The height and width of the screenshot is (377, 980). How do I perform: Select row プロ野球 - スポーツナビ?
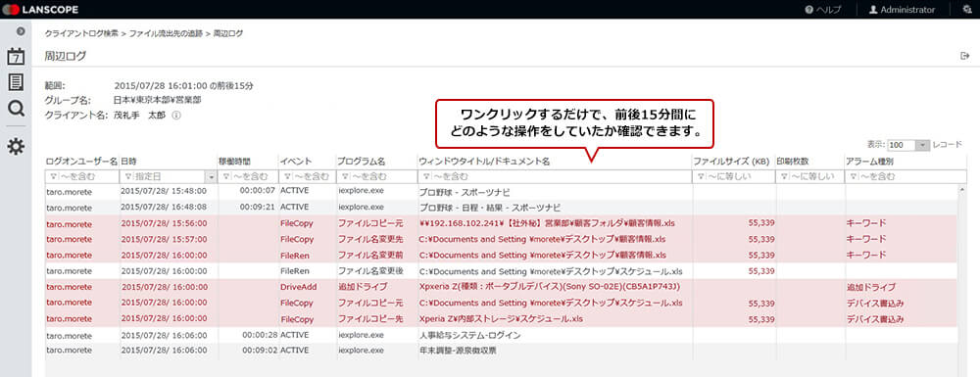[x=502, y=192]
